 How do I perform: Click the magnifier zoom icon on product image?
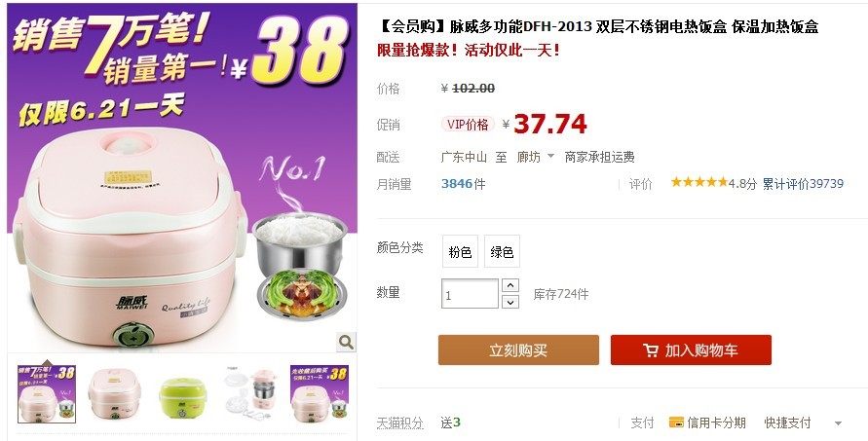(x=346, y=342)
